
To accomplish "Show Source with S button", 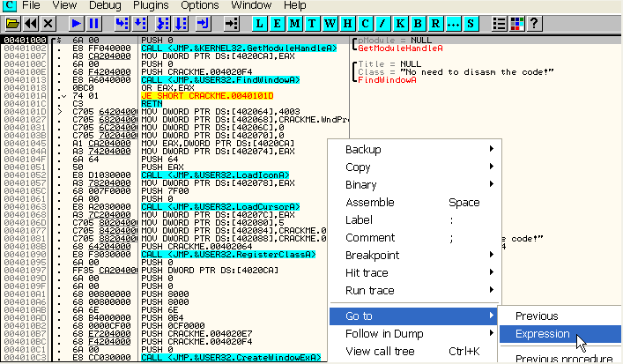I will 471,24.
